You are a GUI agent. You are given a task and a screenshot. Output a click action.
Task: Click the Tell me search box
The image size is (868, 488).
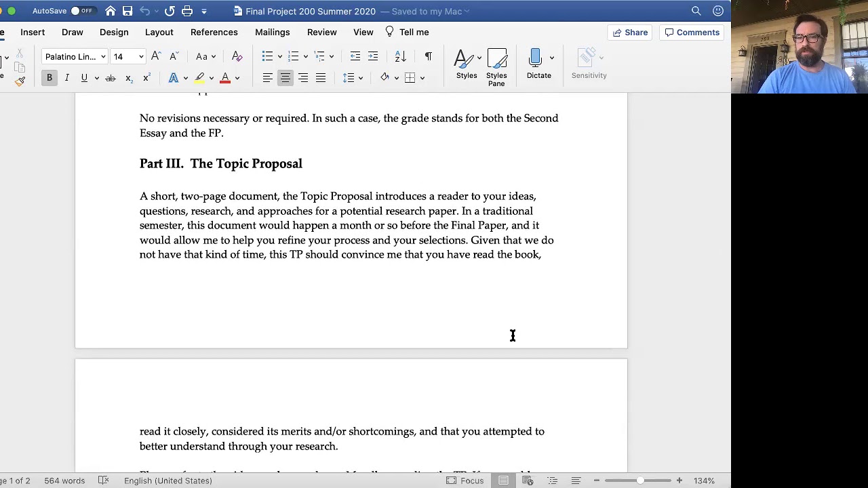coord(407,32)
